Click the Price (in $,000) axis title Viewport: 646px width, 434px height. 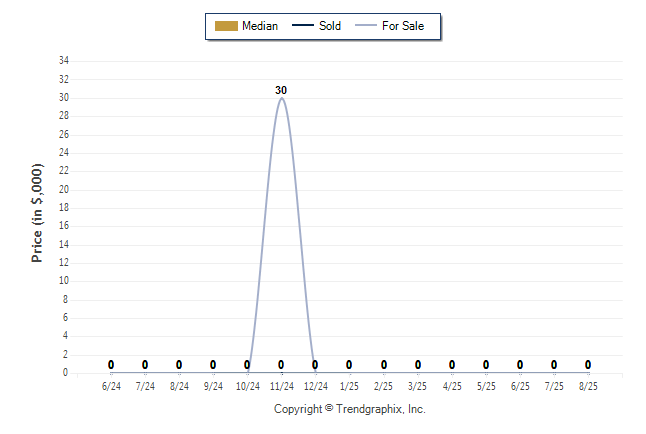click(x=37, y=213)
